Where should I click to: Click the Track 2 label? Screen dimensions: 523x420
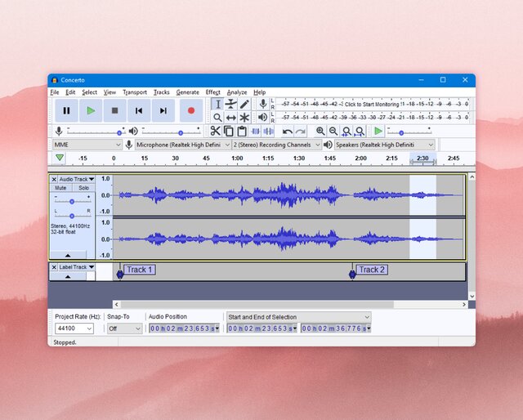pyautogui.click(x=372, y=270)
